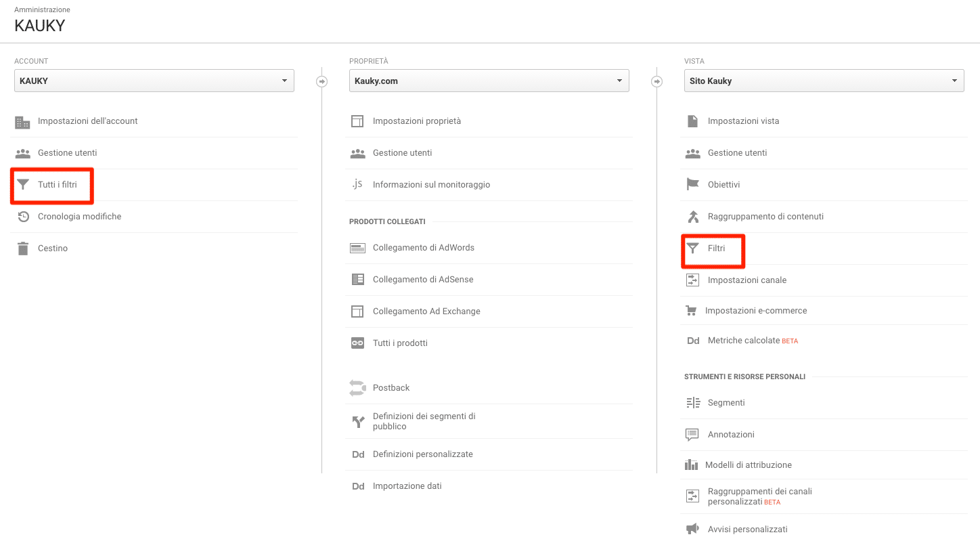Click the Segmenti icon
The height and width of the screenshot is (539, 980).
point(693,403)
